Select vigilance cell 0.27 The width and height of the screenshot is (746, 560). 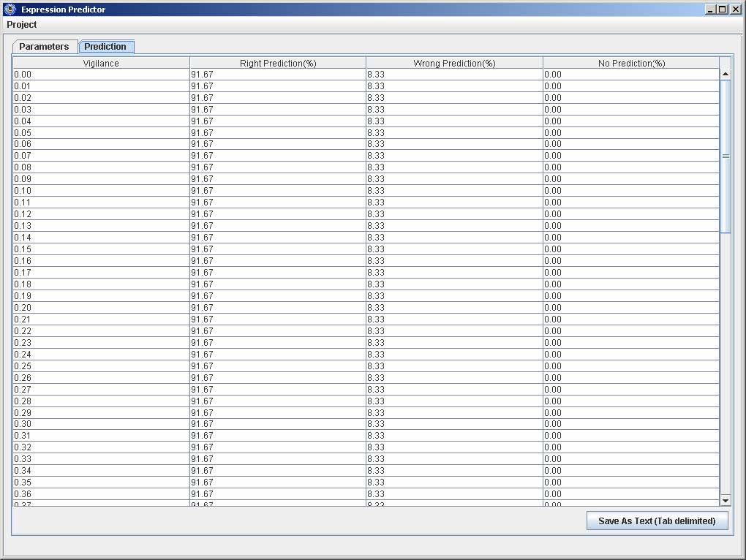pyautogui.click(x=101, y=389)
